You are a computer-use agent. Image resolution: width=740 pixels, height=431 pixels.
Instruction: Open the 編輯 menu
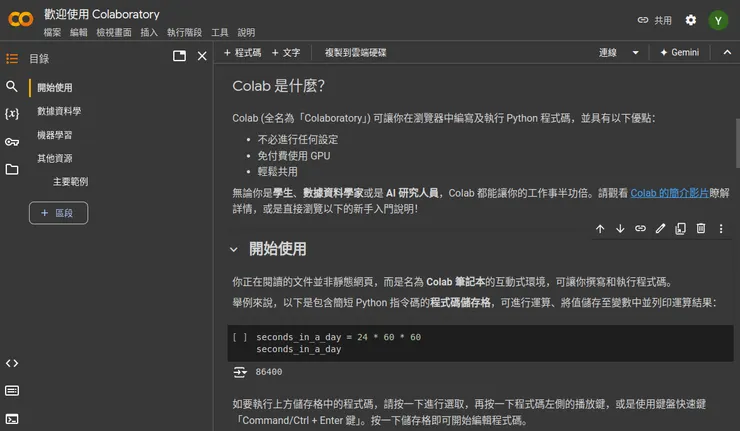coord(78,33)
